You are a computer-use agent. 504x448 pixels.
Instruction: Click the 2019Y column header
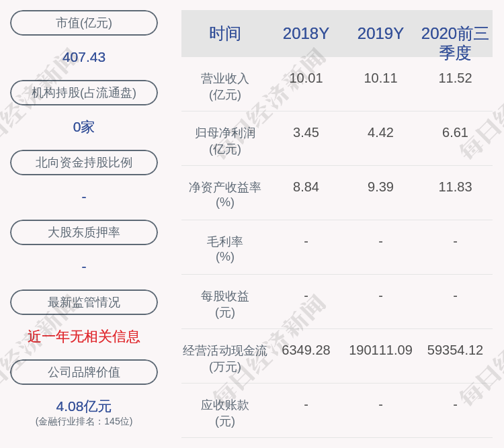(x=380, y=34)
